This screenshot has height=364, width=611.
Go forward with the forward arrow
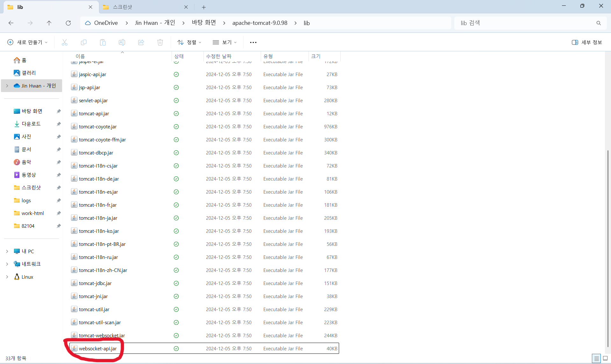point(30,23)
